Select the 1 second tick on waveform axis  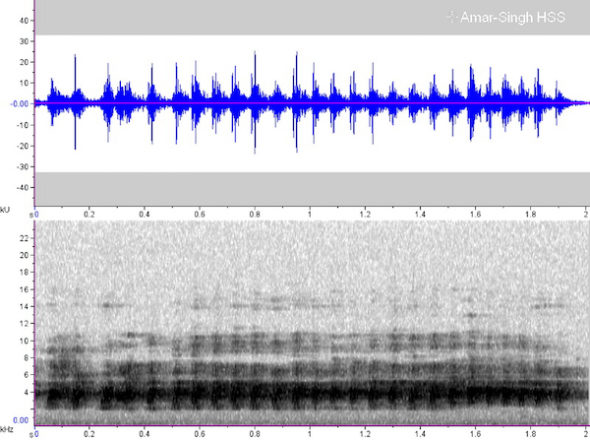[x=310, y=214]
